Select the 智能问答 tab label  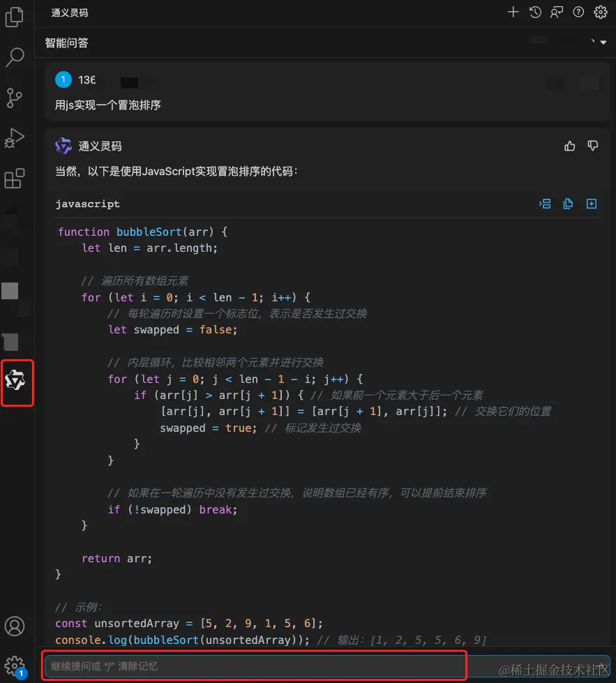tap(67, 43)
